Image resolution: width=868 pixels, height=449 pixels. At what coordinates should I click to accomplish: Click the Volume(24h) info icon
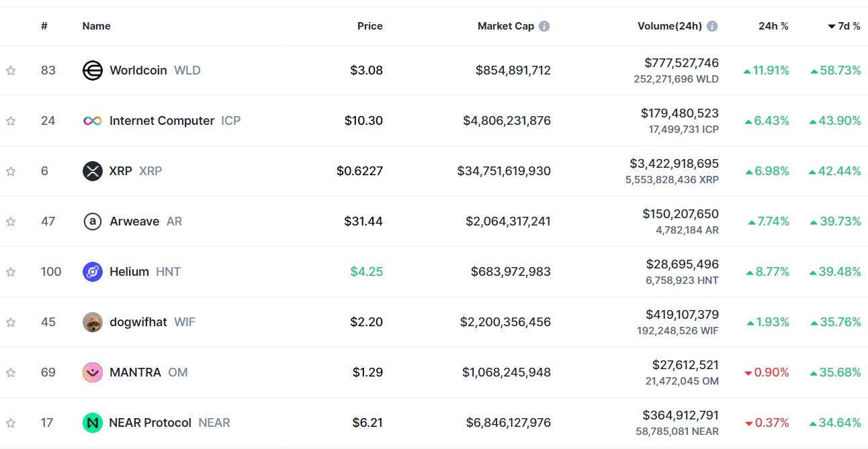pyautogui.click(x=712, y=26)
